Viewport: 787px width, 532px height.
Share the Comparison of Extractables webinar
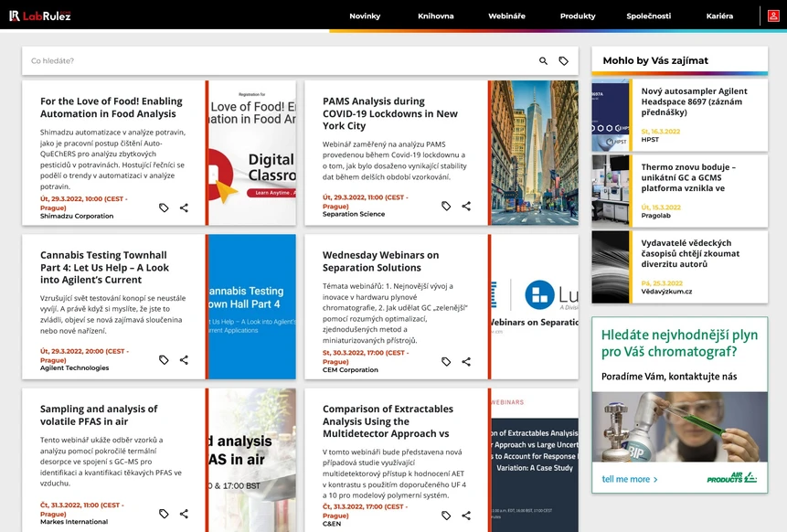[x=466, y=516]
